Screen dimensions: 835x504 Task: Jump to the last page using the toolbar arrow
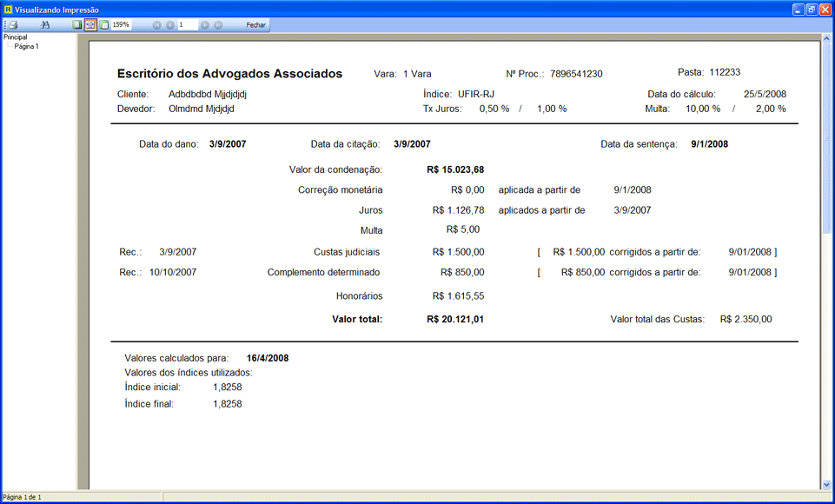(218, 25)
